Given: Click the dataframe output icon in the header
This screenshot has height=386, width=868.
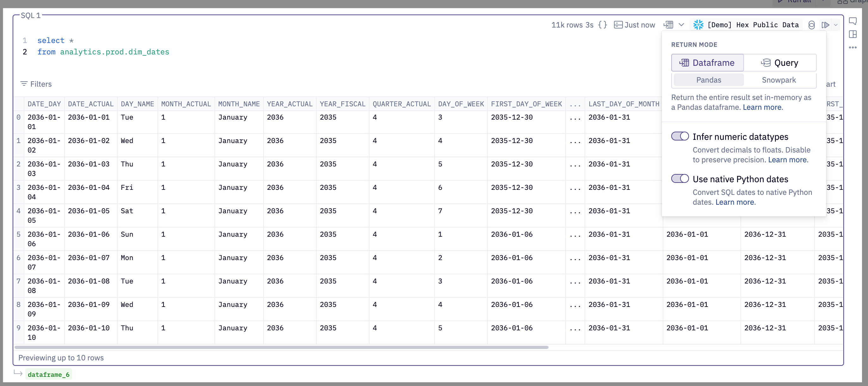Looking at the screenshot, I should (x=668, y=25).
